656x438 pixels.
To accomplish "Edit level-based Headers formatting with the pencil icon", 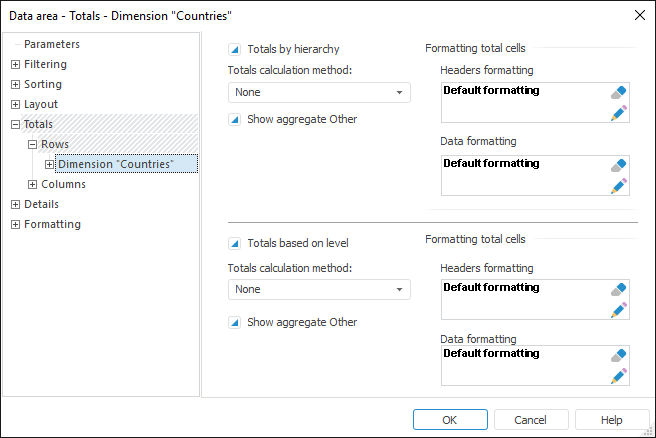I will pyautogui.click(x=619, y=310).
